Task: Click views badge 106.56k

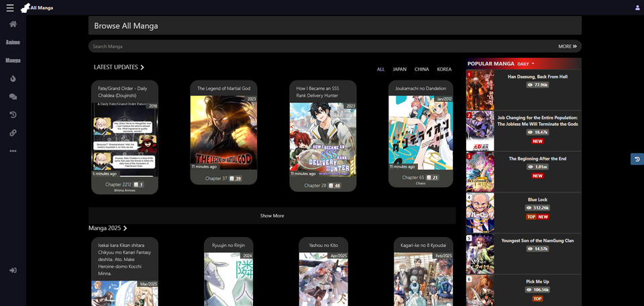Action: point(537,290)
